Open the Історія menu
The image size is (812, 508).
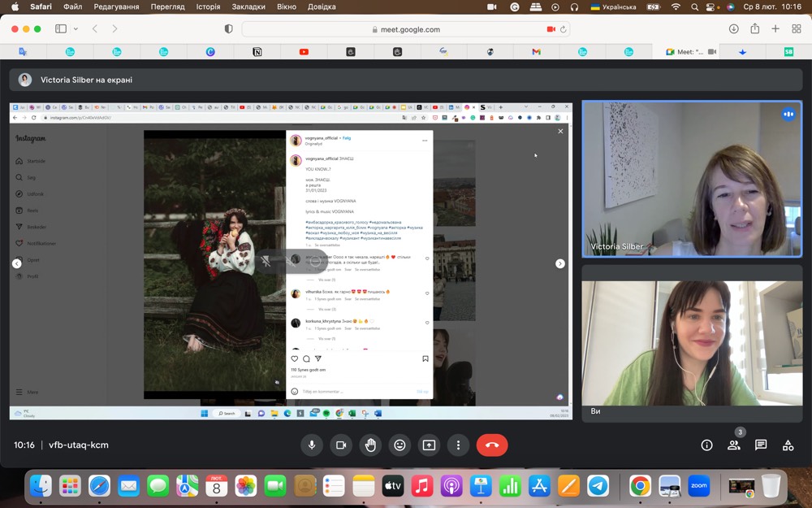208,7
